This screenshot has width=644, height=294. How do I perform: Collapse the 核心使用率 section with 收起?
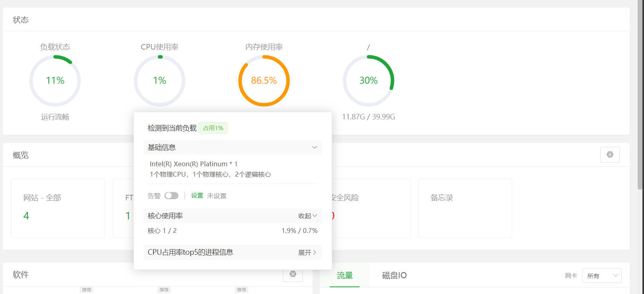pyautogui.click(x=307, y=216)
